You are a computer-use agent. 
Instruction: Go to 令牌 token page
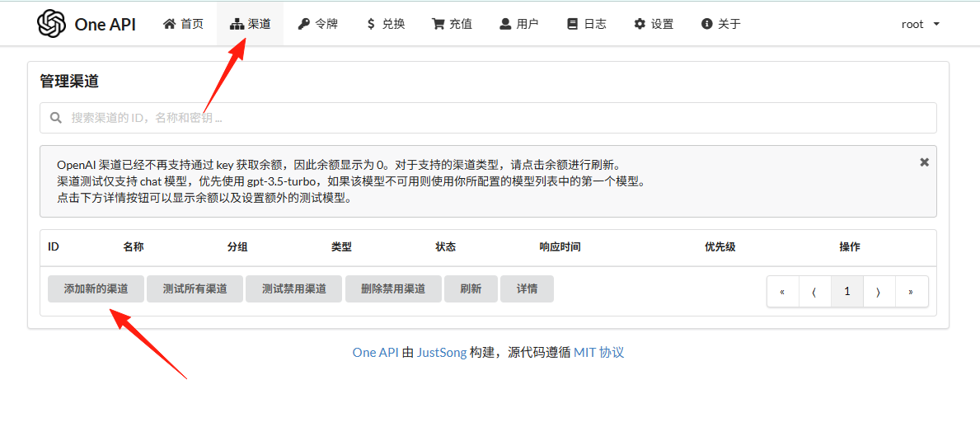[317, 24]
